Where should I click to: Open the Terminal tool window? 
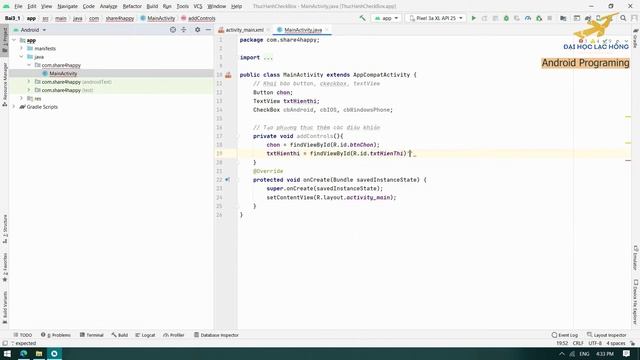coord(91,335)
